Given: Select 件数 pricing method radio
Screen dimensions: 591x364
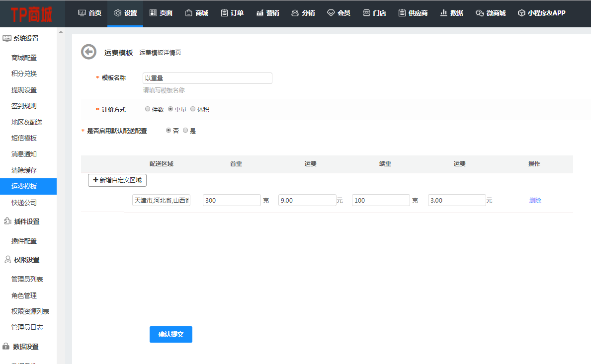Looking at the screenshot, I should pos(148,109).
